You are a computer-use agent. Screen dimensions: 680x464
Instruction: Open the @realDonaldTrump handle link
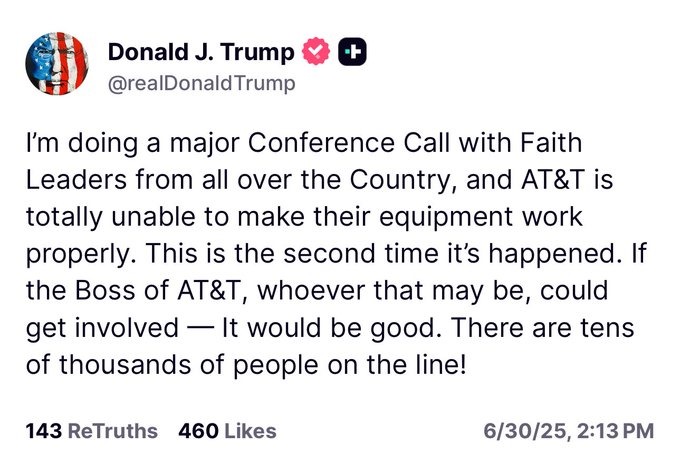coord(201,83)
